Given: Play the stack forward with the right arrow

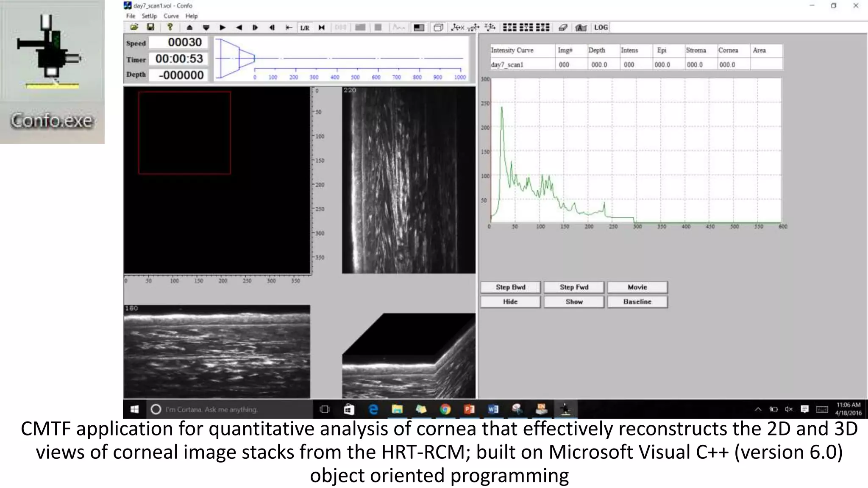Looking at the screenshot, I should [223, 28].
